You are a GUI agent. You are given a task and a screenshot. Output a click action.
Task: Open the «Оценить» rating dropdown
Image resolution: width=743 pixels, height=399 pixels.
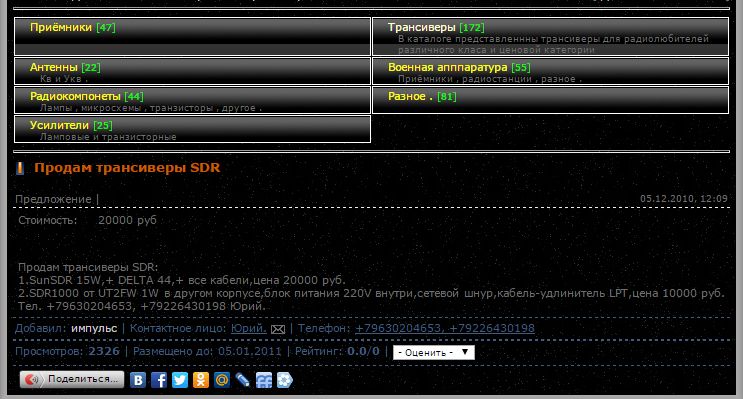[x=434, y=352]
